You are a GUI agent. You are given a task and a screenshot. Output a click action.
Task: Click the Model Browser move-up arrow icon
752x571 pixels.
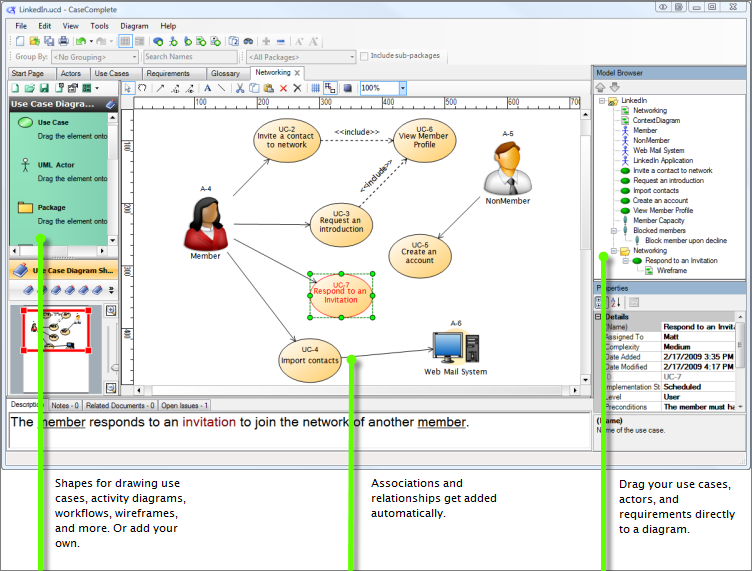(600, 87)
